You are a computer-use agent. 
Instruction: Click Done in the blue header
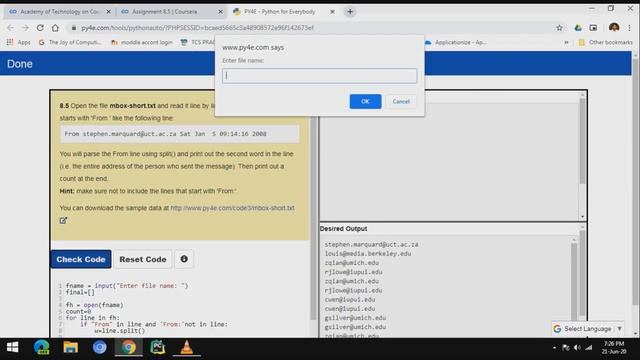[20, 64]
